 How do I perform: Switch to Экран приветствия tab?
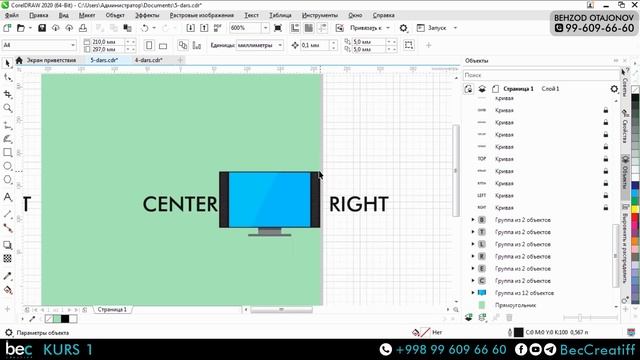[x=51, y=60]
